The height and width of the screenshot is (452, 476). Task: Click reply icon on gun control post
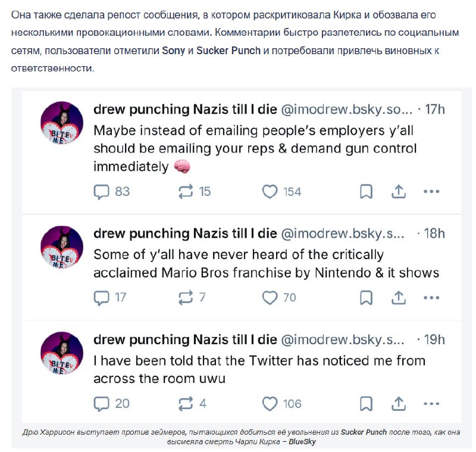pos(102,192)
